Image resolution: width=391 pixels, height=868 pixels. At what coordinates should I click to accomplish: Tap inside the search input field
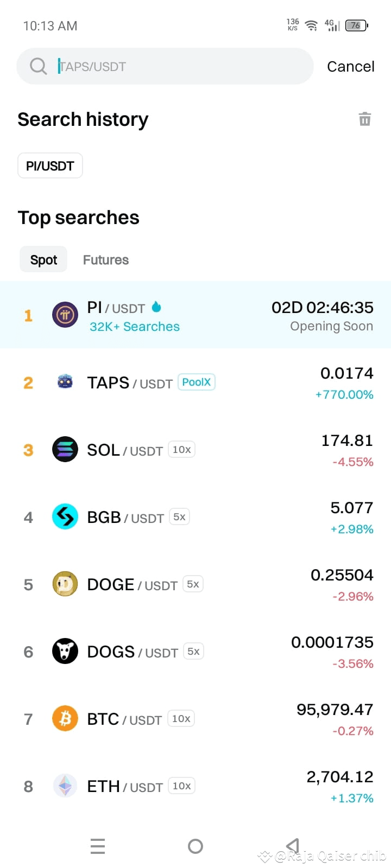pos(163,66)
